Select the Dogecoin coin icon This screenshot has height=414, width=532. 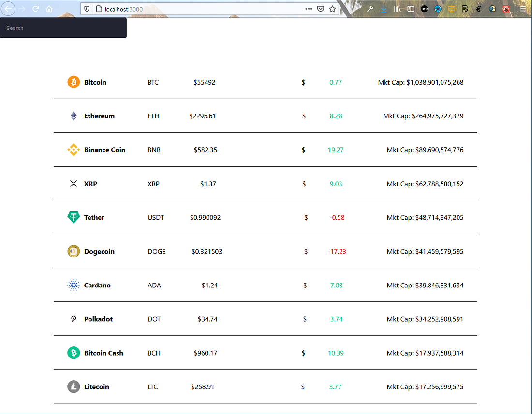74,251
